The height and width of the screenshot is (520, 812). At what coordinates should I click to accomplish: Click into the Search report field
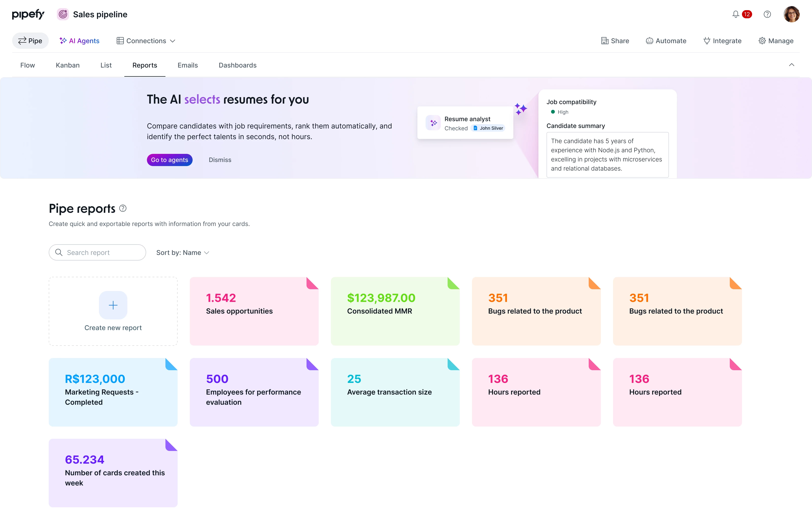point(101,253)
